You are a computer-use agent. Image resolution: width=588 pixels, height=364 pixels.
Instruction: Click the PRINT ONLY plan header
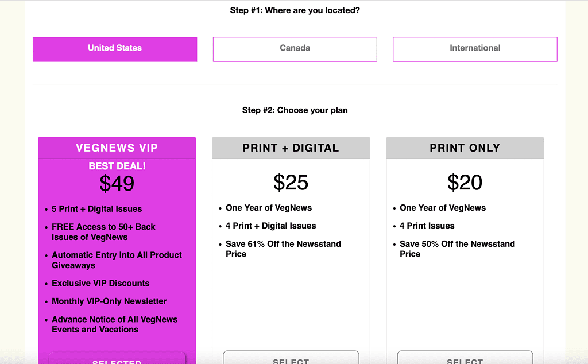pos(465,148)
